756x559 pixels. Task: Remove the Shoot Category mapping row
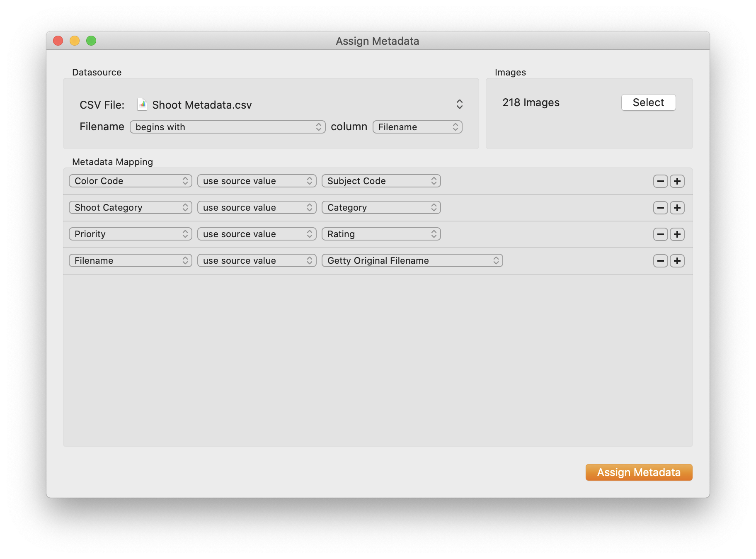[x=660, y=208]
